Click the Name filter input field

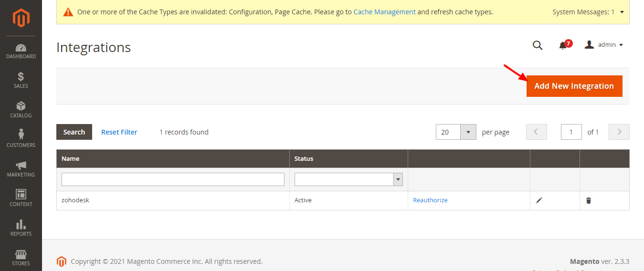[x=173, y=179]
